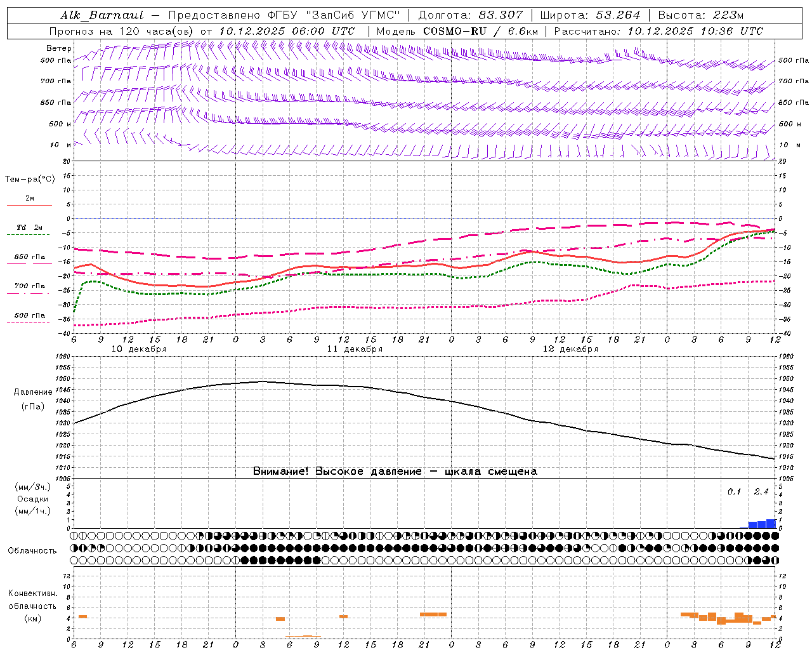Click the 'Td 2м' dew point legend entry
This screenshot has width=812, height=650.
coord(30,227)
